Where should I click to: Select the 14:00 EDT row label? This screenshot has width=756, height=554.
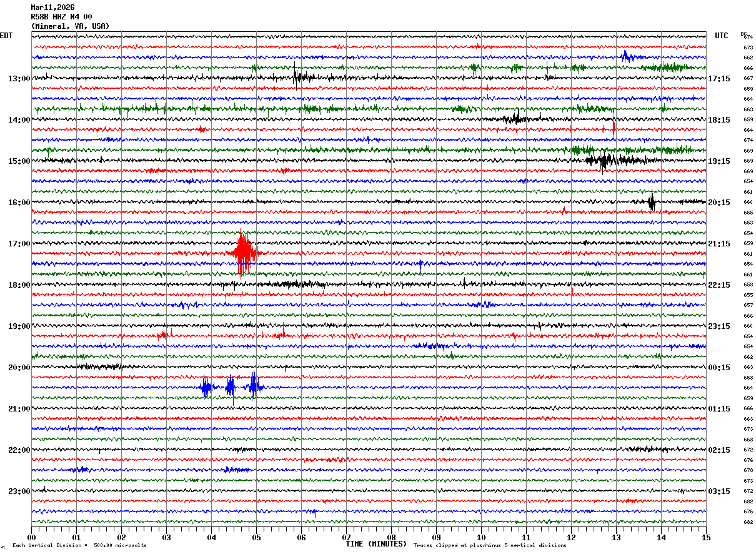[x=19, y=120]
